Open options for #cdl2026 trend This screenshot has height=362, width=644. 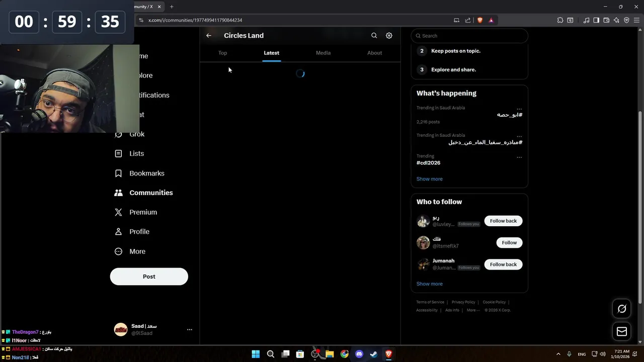[519, 157]
